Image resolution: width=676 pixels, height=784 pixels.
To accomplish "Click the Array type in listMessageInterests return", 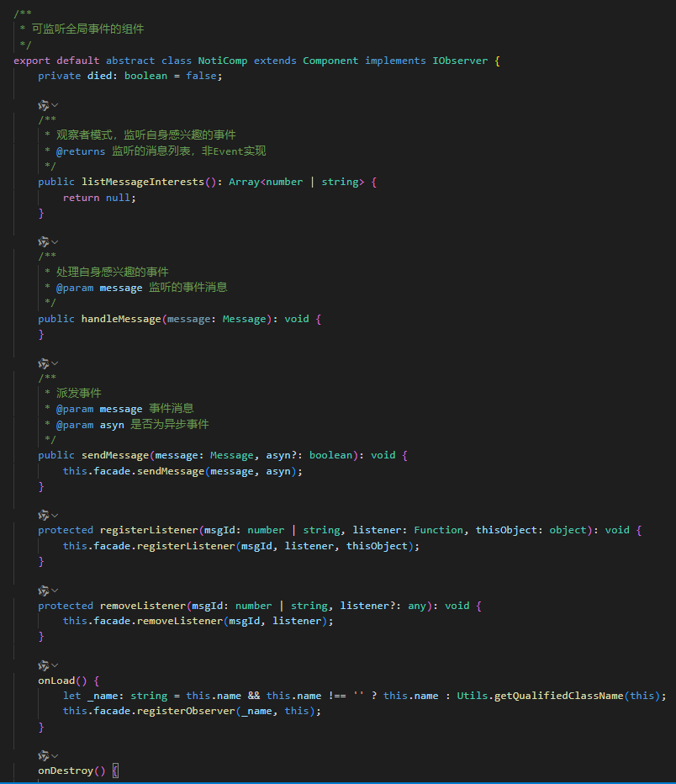I will point(245,182).
